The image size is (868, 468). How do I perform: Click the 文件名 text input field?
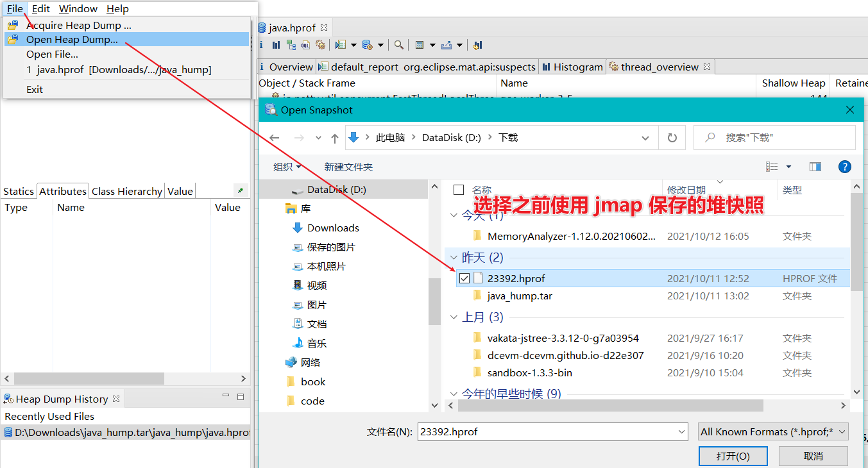(x=547, y=432)
